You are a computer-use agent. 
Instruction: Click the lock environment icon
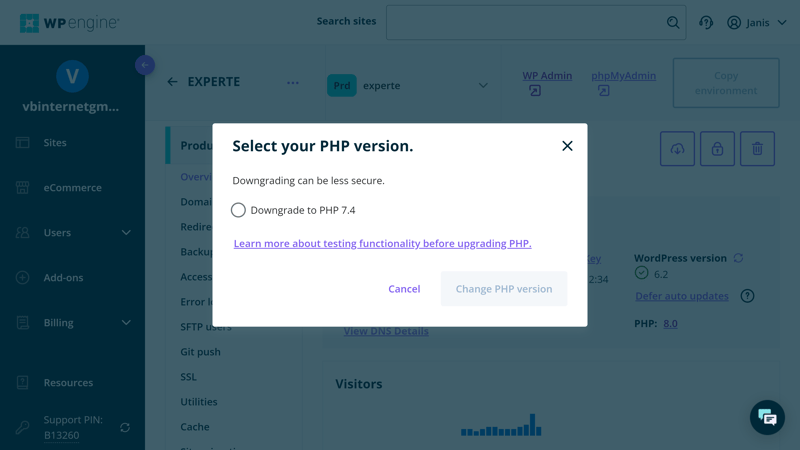717,149
